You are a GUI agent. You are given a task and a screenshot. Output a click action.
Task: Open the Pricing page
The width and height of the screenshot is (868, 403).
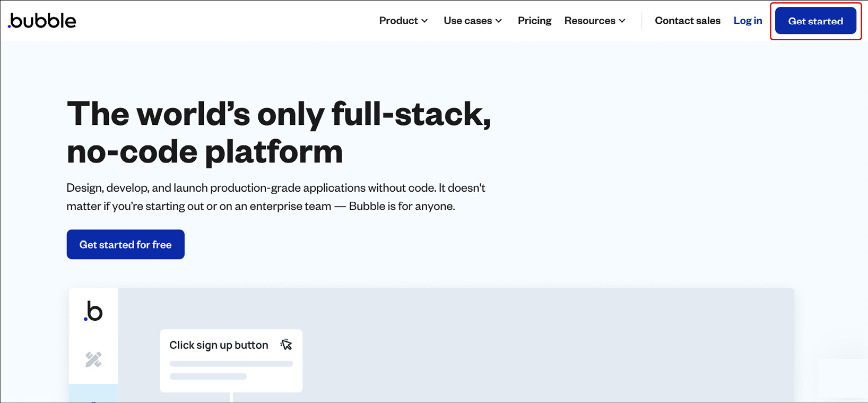(x=534, y=21)
